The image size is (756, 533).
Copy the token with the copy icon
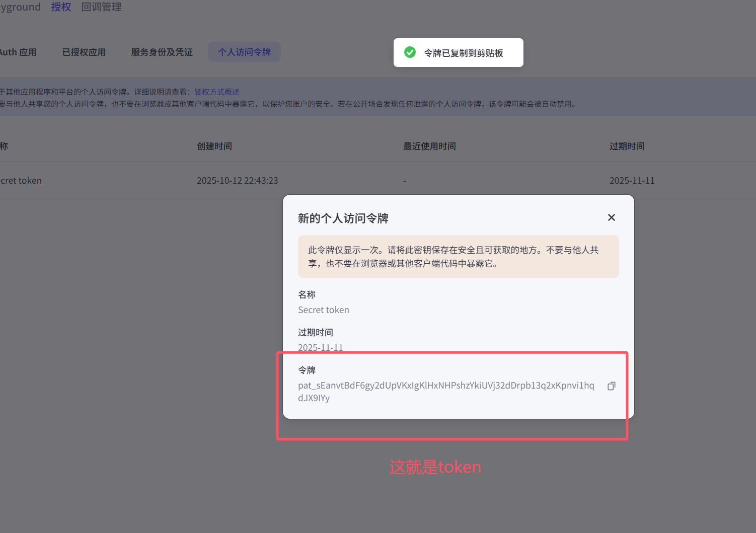pos(611,386)
